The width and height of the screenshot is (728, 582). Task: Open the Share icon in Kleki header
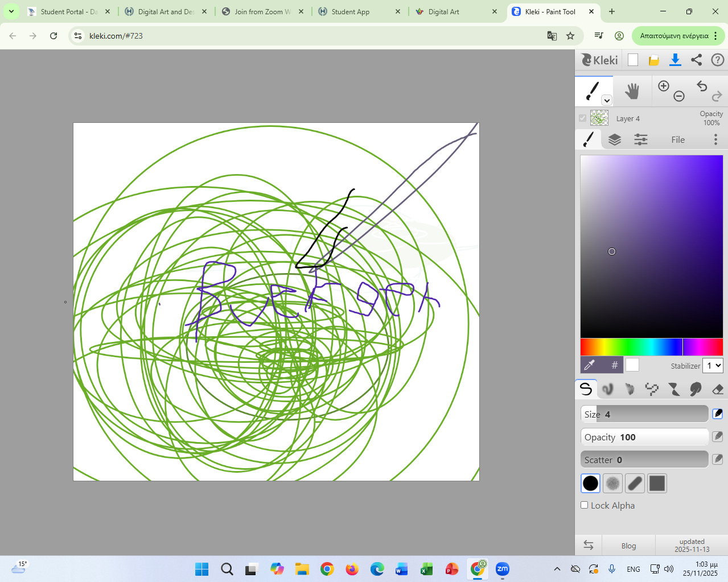pyautogui.click(x=696, y=60)
